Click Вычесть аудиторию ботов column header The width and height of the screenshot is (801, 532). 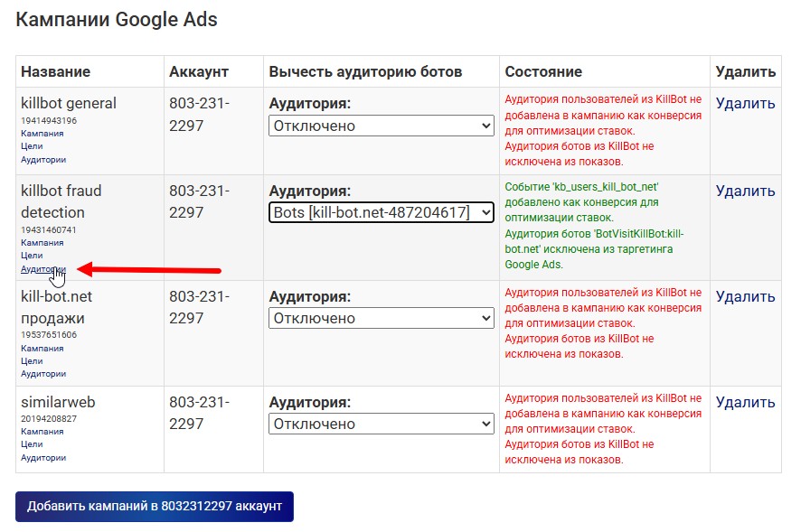(366, 71)
